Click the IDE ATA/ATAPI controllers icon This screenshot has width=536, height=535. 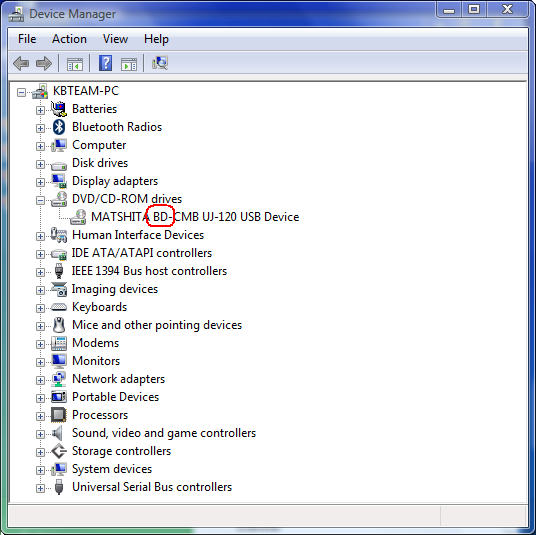point(59,254)
